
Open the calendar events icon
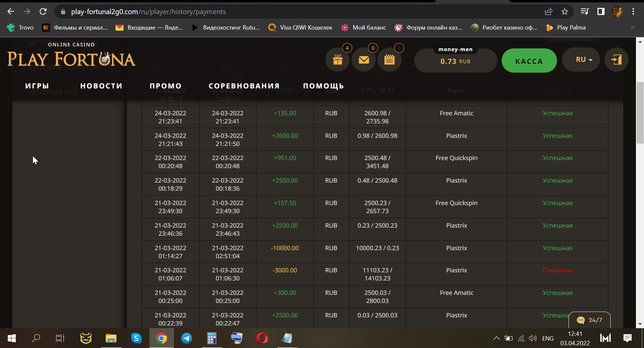click(389, 60)
